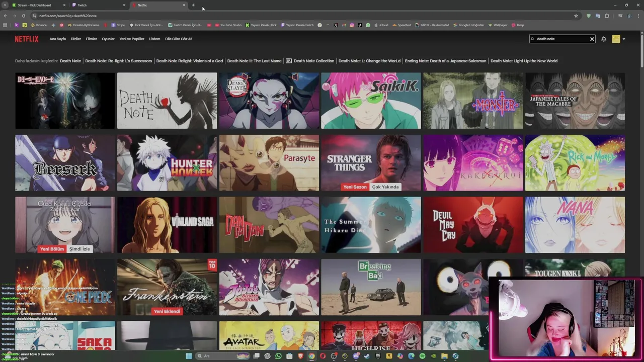644x362 pixels.
Task: Go to Ana Sayfa in Netflix menu
Action: 57,39
